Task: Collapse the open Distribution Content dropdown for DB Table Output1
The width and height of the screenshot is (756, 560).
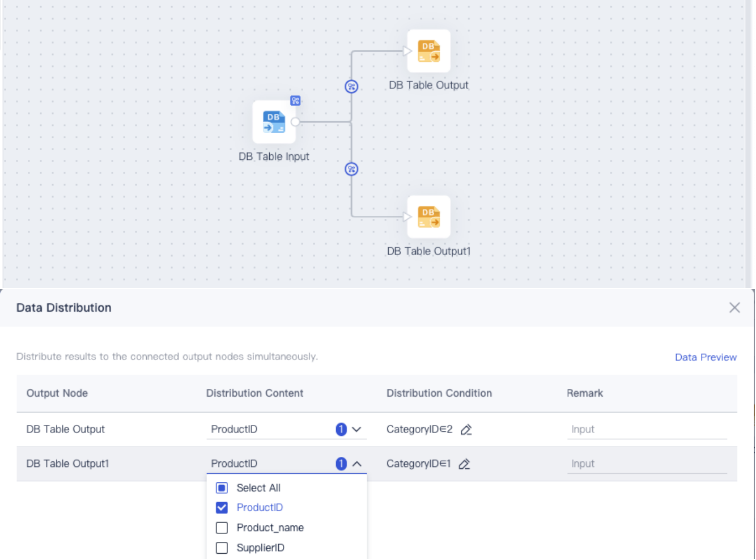Action: pyautogui.click(x=356, y=463)
